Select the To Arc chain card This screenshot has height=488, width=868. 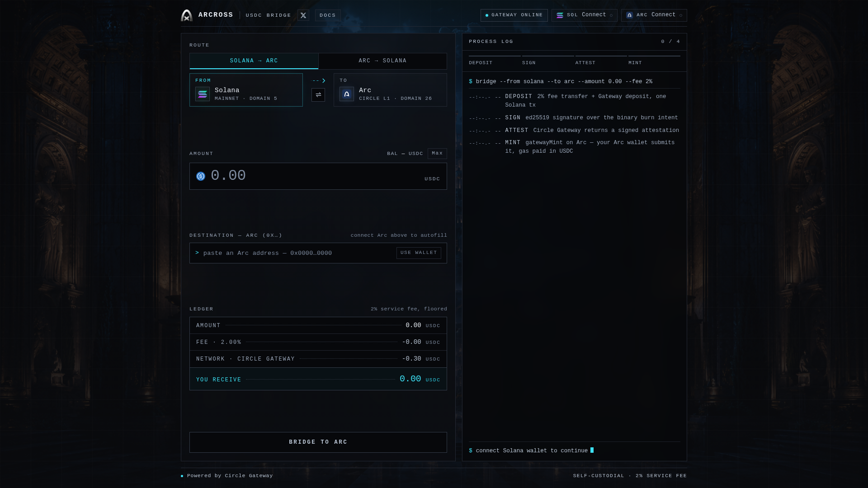click(x=390, y=90)
